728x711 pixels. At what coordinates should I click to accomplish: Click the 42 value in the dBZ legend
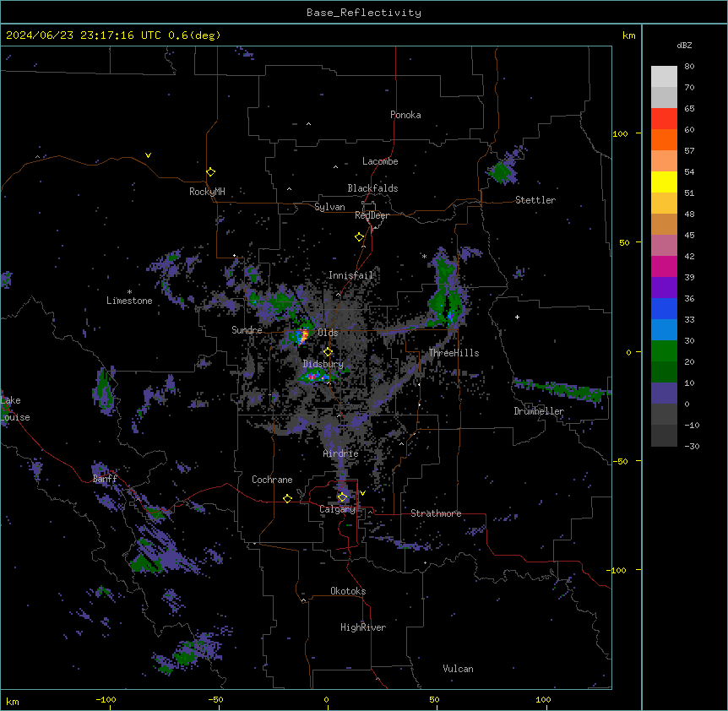689,256
